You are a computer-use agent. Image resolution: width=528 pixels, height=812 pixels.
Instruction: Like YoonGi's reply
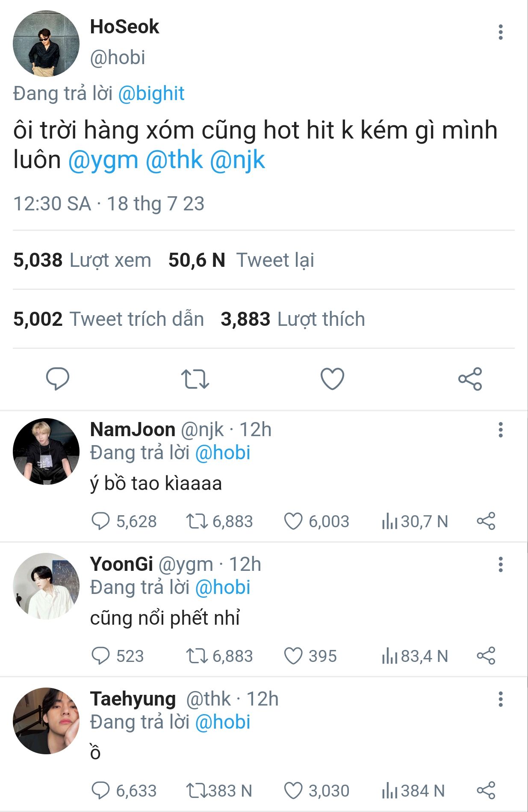(293, 656)
